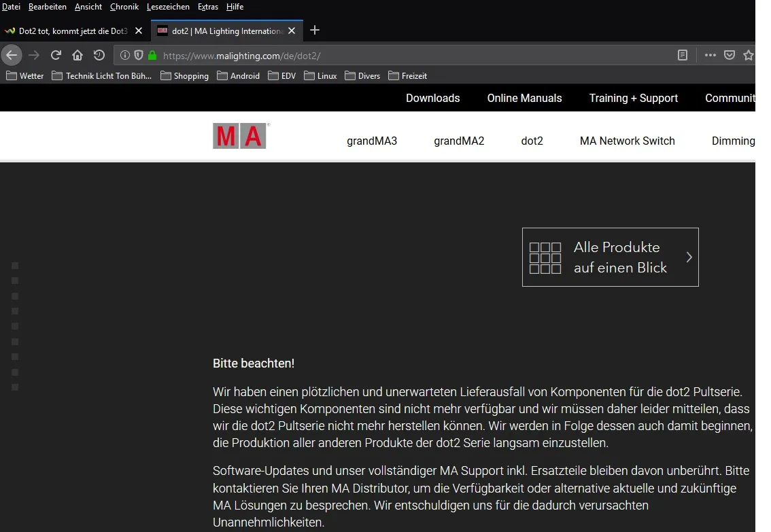Click the Downloads link in top bar
Image resolution: width=771 pixels, height=532 pixels.
click(432, 99)
